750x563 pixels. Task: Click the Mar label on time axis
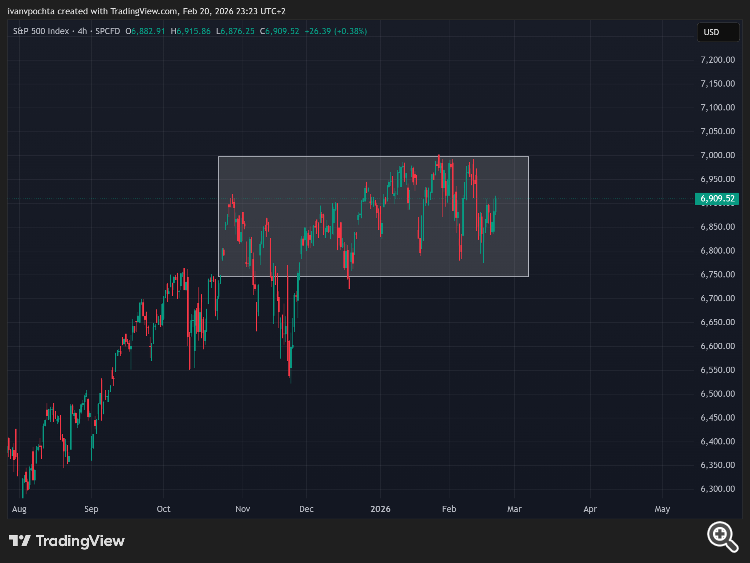coord(515,509)
